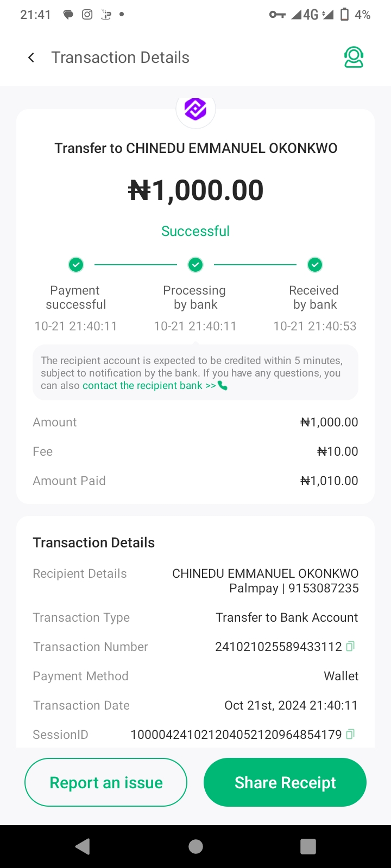Screen dimensions: 391x868
Task: Open customer support headset icon
Action: [x=354, y=58]
